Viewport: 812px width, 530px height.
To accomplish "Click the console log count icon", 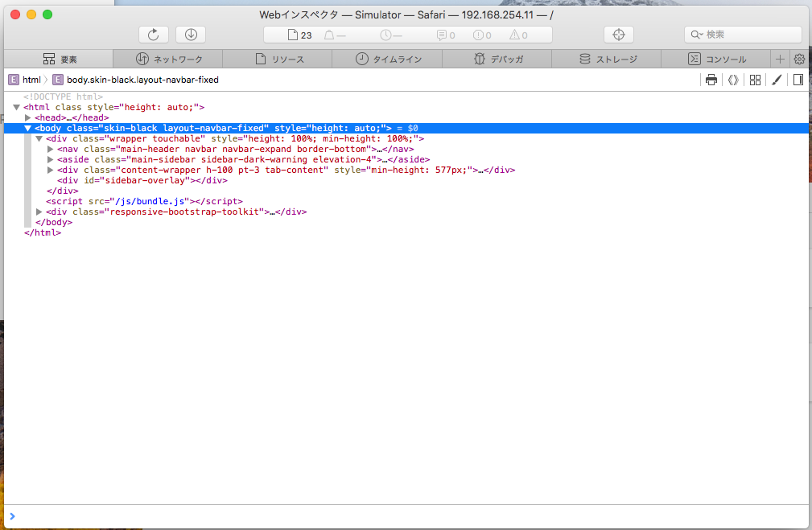I will [441, 35].
